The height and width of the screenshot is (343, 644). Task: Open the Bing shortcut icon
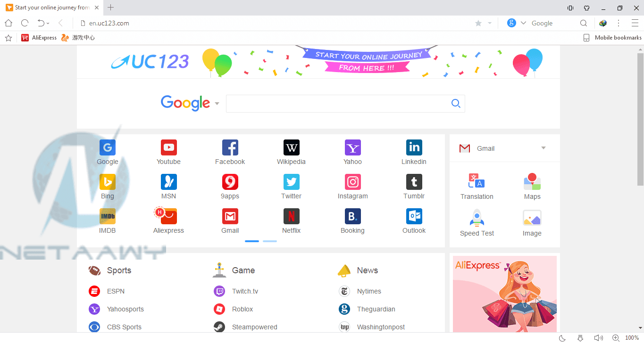coord(108,182)
